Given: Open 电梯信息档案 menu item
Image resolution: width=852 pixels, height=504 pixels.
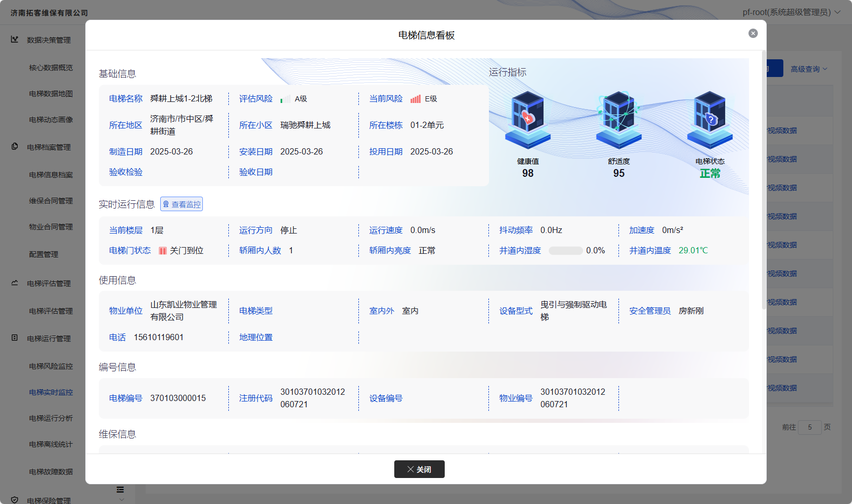Looking at the screenshot, I should 51,175.
